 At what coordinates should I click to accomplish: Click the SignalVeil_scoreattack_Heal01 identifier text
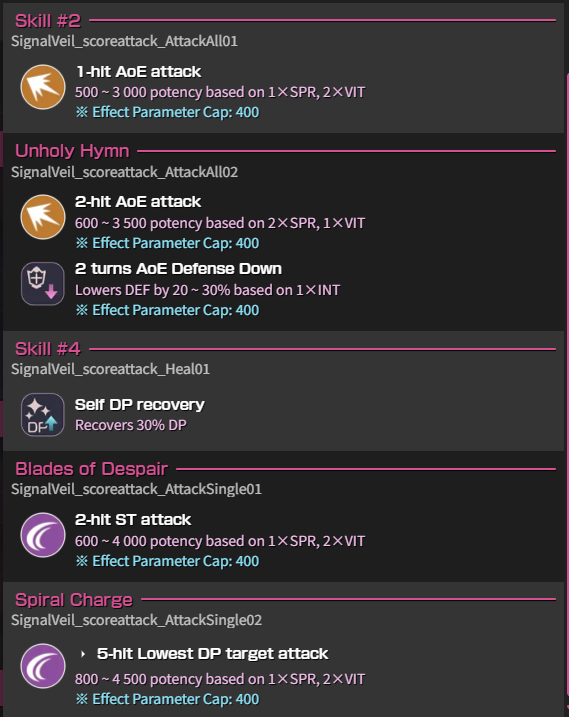(x=111, y=369)
